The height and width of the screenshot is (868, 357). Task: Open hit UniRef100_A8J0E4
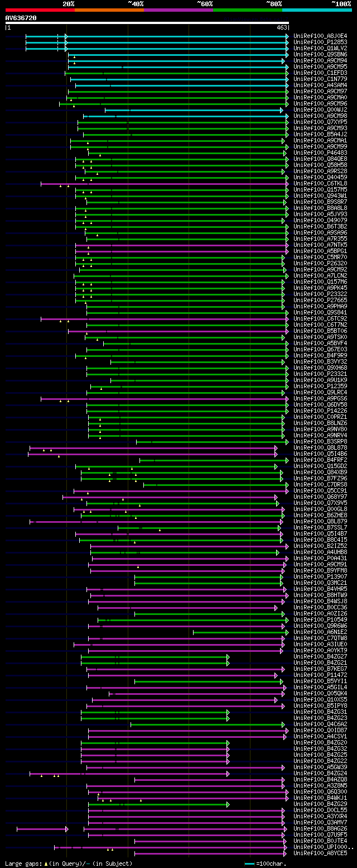(320, 36)
